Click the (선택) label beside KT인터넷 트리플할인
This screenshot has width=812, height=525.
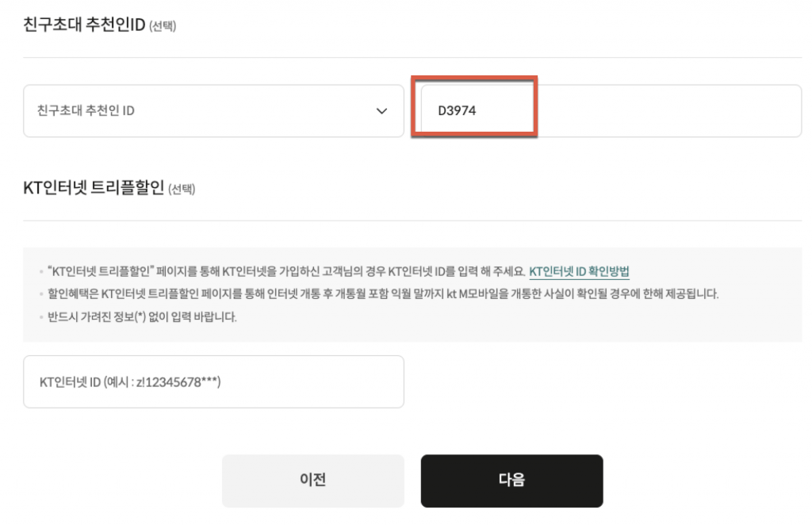pyautogui.click(x=181, y=190)
